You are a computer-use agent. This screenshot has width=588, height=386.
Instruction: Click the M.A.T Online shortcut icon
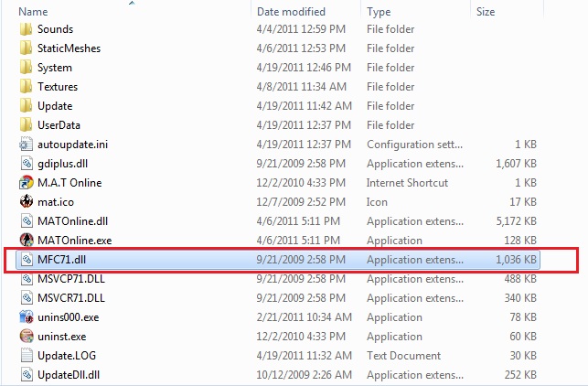pos(27,183)
